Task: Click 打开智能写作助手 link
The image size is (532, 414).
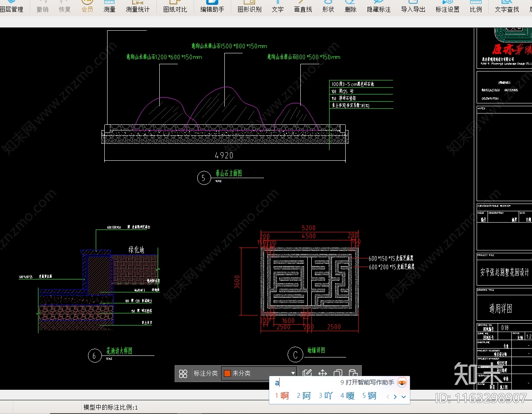Action: 367,382
